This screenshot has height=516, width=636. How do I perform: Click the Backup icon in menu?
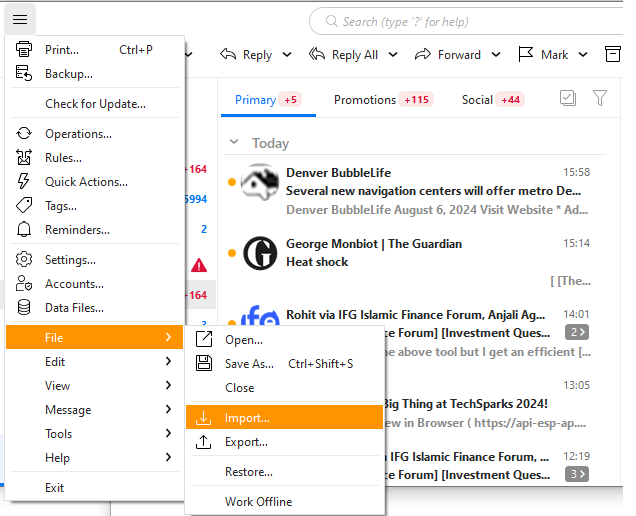tap(25, 74)
